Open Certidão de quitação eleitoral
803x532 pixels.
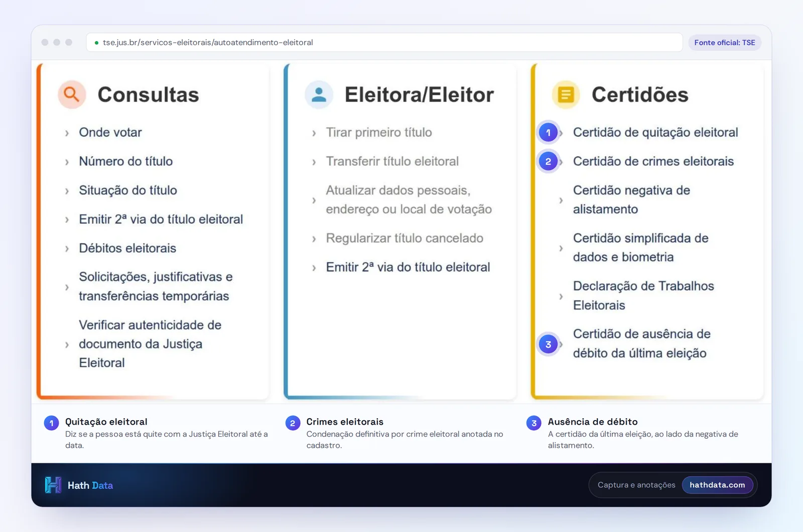tap(655, 132)
